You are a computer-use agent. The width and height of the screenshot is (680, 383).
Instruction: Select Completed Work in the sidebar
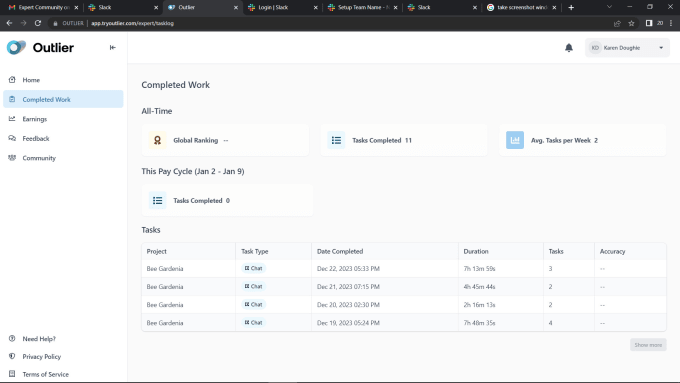63,99
